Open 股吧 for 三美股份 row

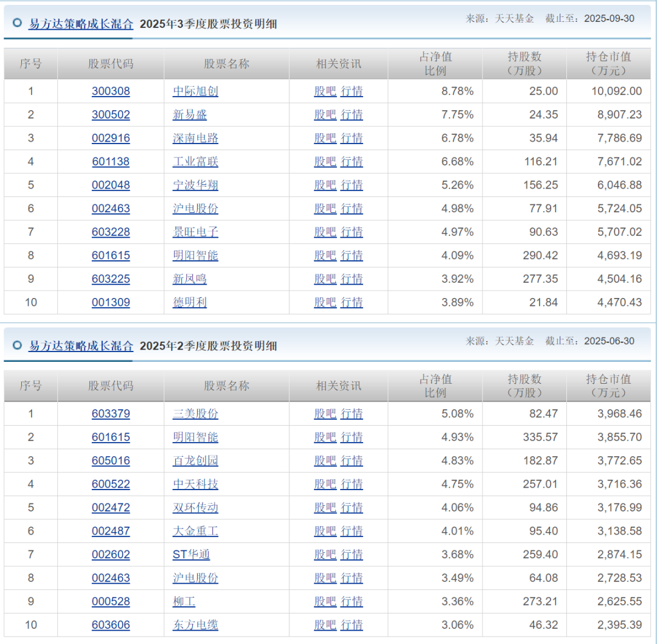pos(325,414)
